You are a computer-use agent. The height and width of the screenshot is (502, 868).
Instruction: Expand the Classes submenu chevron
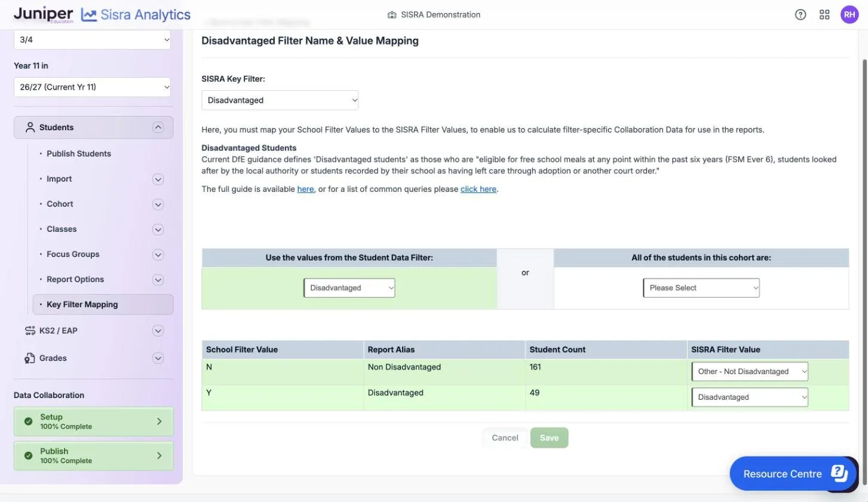click(158, 229)
